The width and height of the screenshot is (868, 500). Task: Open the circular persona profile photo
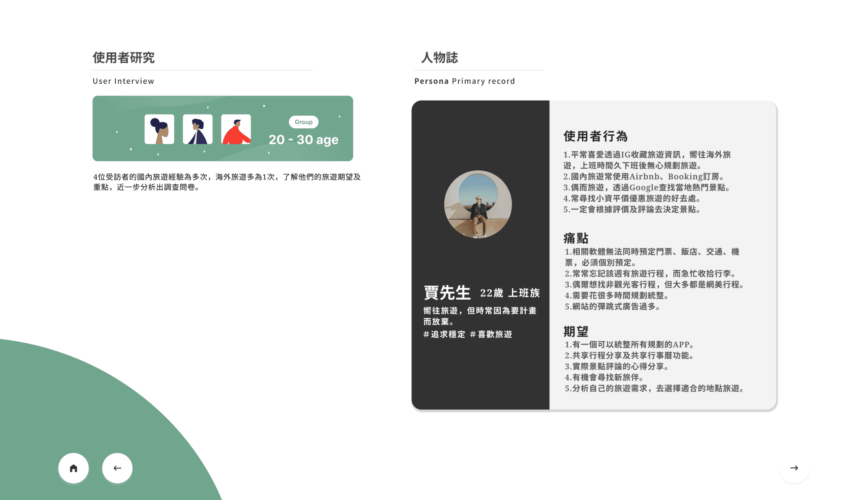pos(478,204)
